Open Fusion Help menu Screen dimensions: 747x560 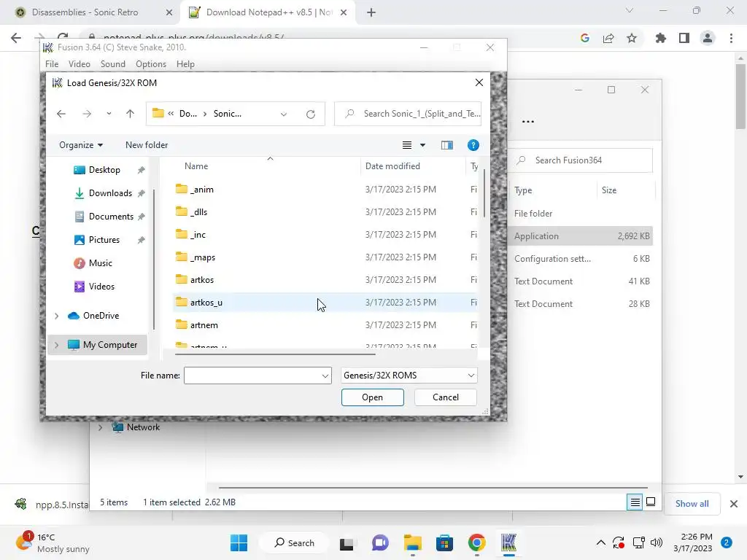click(185, 64)
